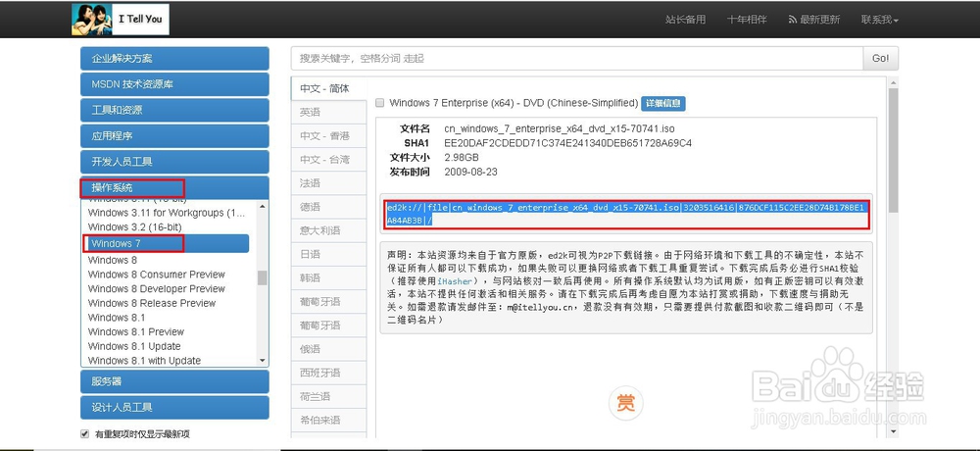
Task: Switch to the 荷兰语 language tab
Action: point(328,396)
